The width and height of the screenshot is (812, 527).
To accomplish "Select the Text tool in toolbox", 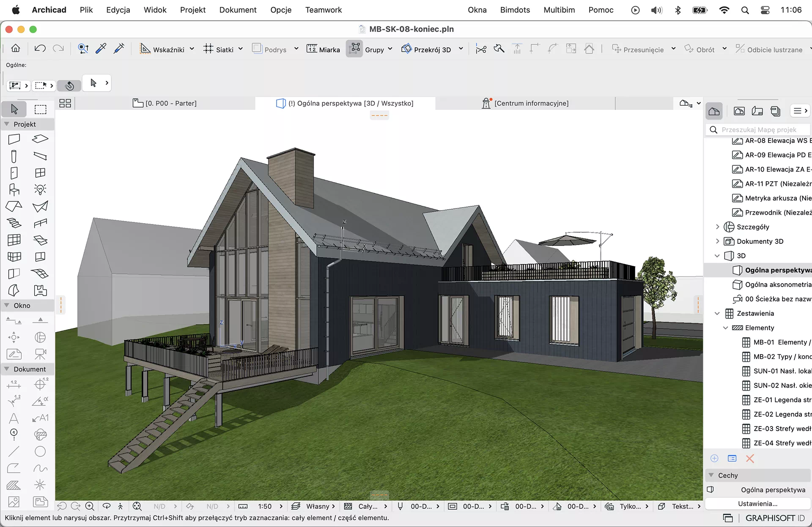I will click(x=14, y=418).
